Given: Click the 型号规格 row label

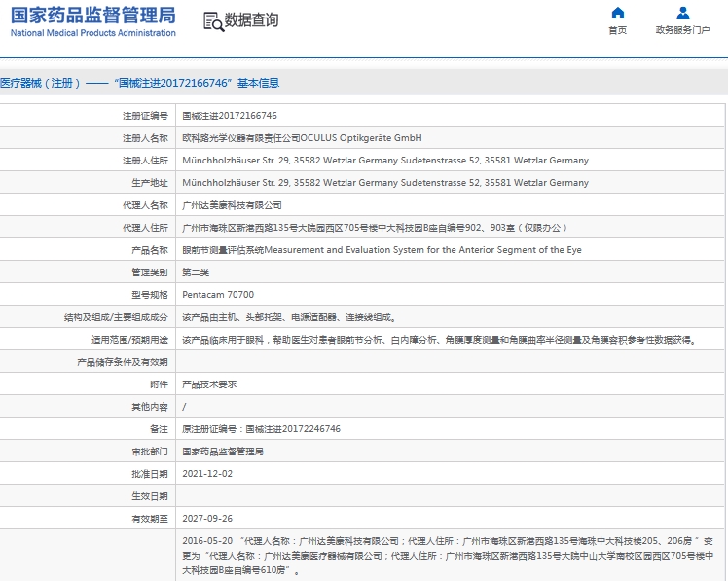Looking at the screenshot, I should click(x=150, y=295).
